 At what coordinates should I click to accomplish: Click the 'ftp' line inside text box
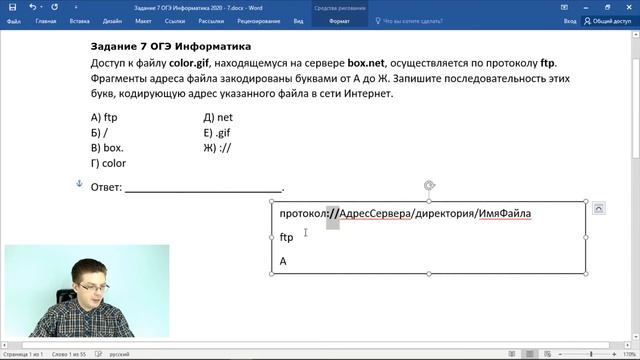(x=286, y=238)
